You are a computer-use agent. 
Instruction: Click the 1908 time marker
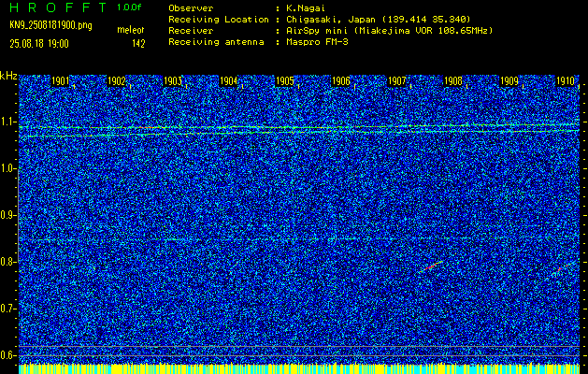point(453,81)
